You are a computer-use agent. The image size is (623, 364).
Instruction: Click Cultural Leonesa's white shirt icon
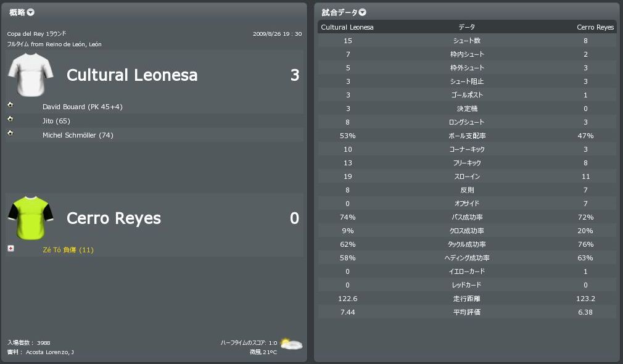[x=31, y=75]
